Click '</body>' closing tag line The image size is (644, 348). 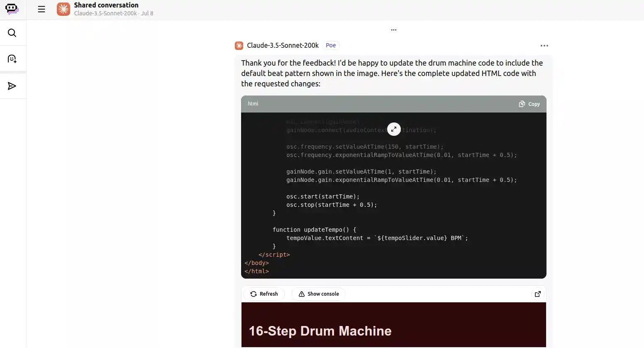tap(256, 263)
